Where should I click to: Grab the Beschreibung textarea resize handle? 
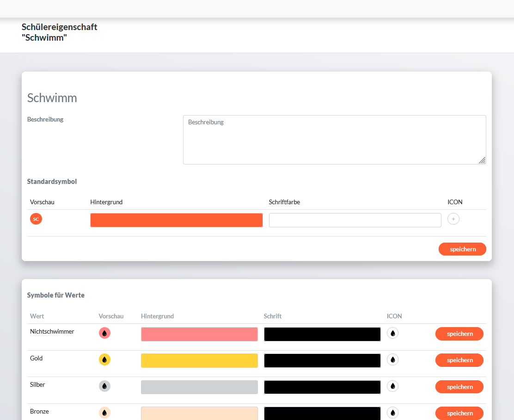tap(482, 160)
